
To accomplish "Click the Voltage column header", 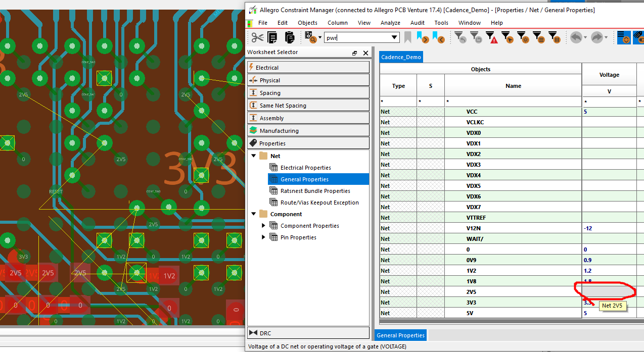I will point(609,75).
